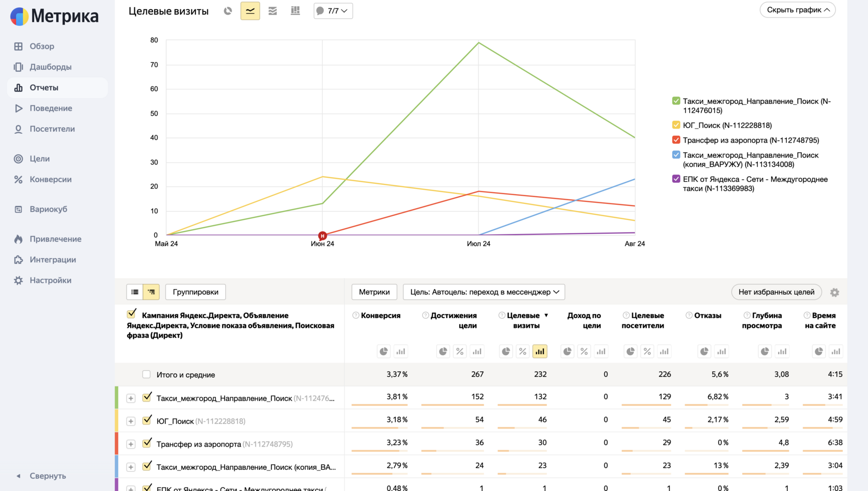Expand the Трансфер из аэропорта row

tap(131, 445)
